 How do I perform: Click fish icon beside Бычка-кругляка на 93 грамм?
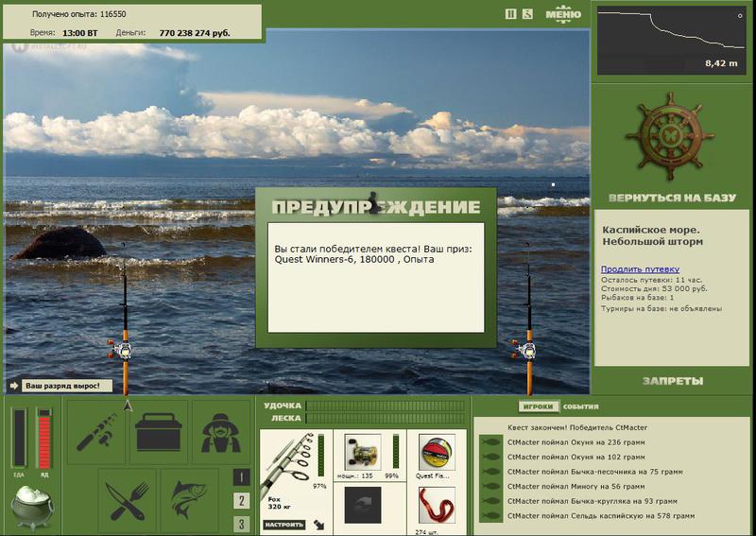pyautogui.click(x=490, y=501)
